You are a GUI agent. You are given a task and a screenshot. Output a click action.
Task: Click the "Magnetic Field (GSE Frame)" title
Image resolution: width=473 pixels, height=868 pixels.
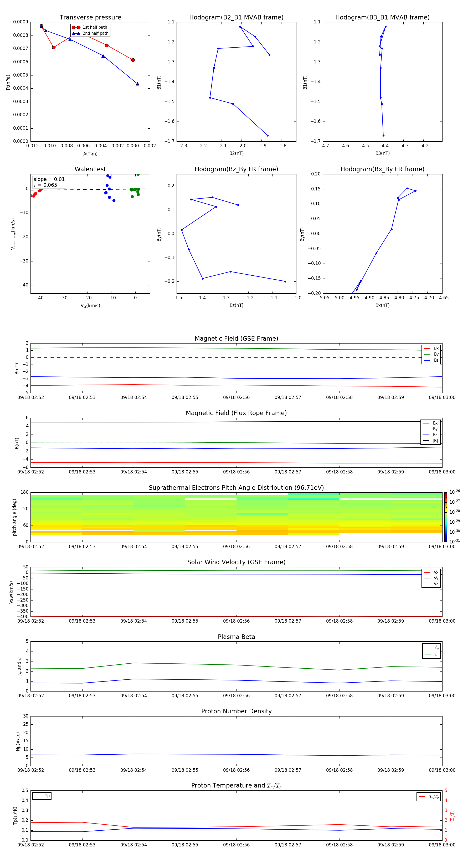coord(236,339)
